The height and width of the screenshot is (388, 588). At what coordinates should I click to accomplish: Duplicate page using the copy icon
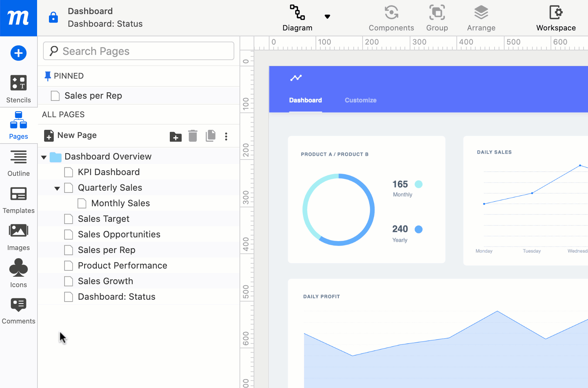click(210, 136)
